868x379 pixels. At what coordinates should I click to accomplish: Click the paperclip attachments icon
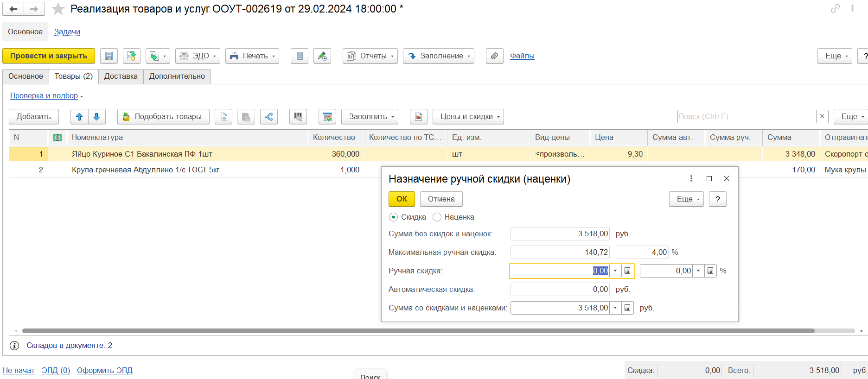point(494,56)
